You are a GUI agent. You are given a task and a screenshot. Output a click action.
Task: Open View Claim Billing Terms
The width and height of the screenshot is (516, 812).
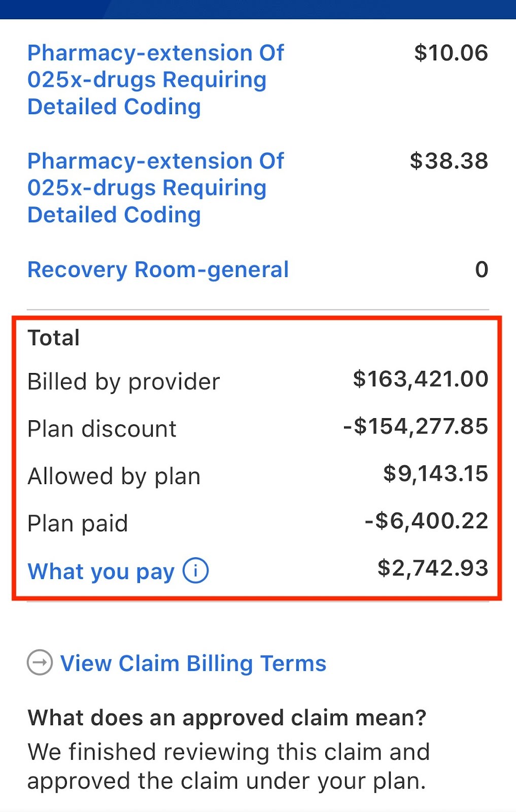(193, 663)
